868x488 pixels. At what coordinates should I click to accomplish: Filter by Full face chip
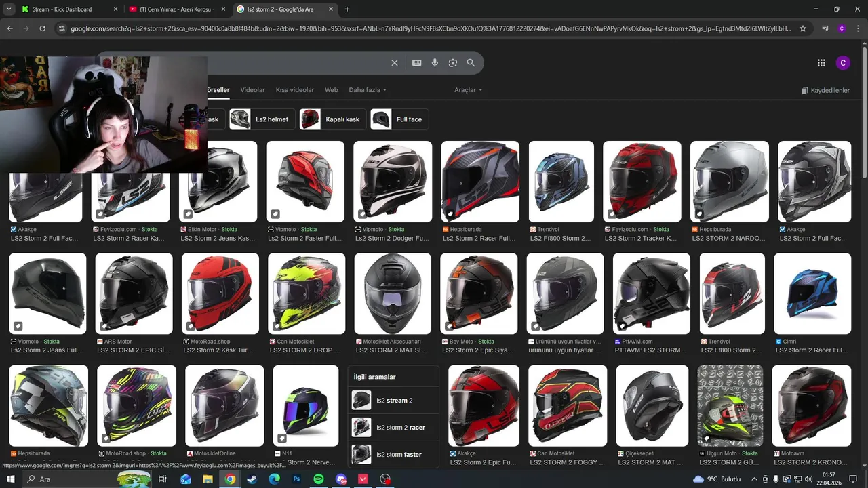click(399, 119)
